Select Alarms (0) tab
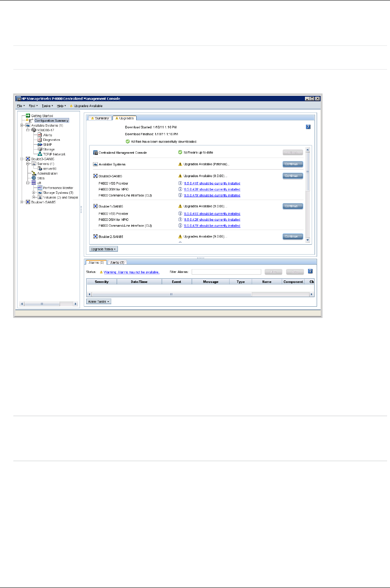Image resolution: width=390 pixels, height=588 pixels. [x=96, y=263]
